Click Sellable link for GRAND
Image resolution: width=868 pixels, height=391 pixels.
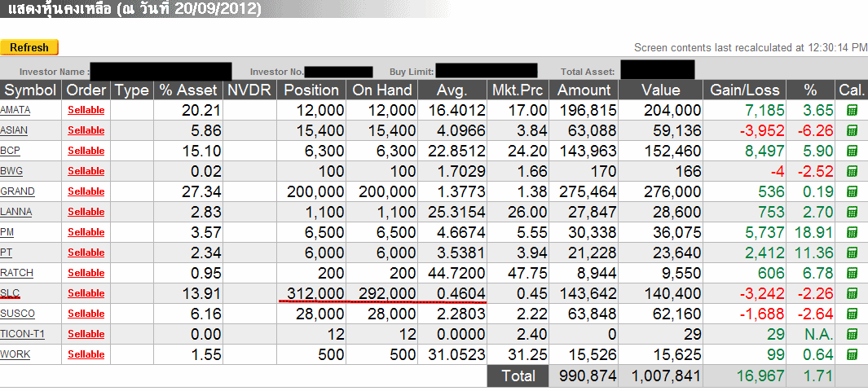click(86, 191)
